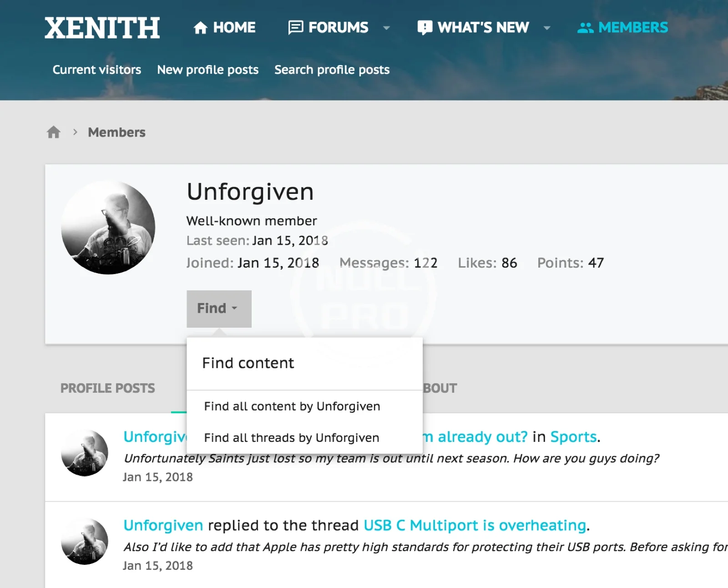
Task: Click the Members people icon
Action: tap(585, 28)
